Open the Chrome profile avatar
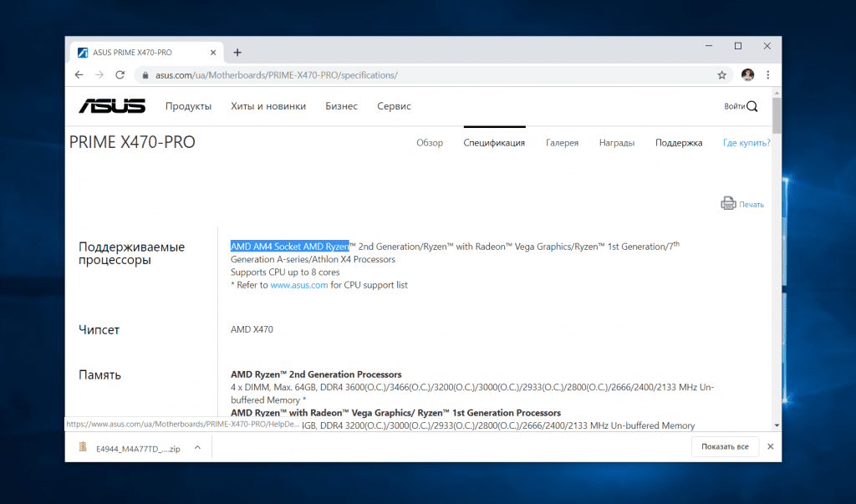The image size is (856, 504). [747, 74]
